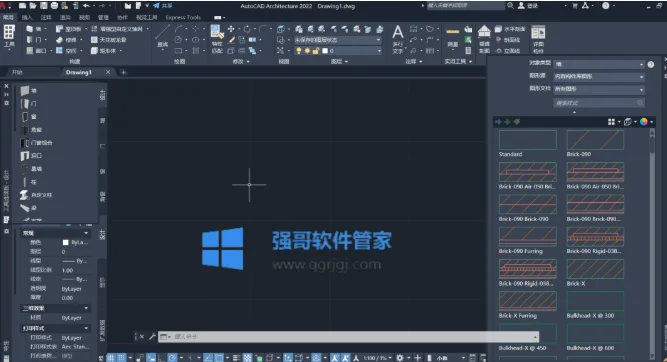
Task: Click the Print icon in quick access toolbar
Action: [54, 6]
